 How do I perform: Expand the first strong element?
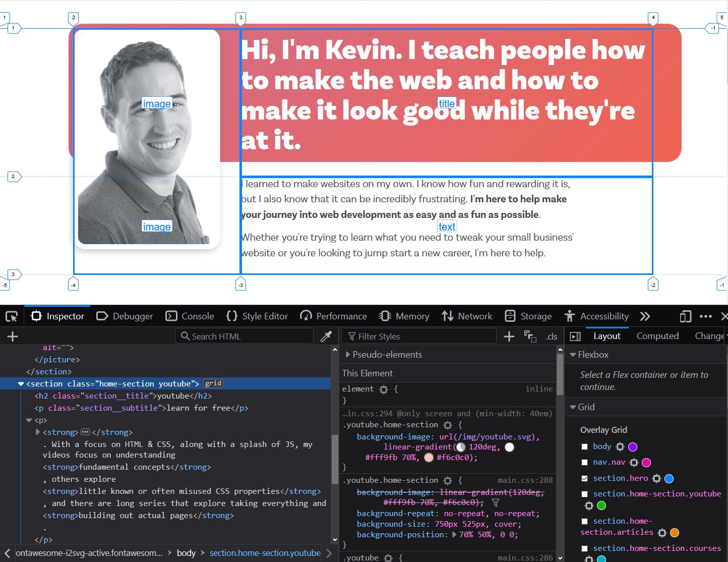[x=38, y=432]
